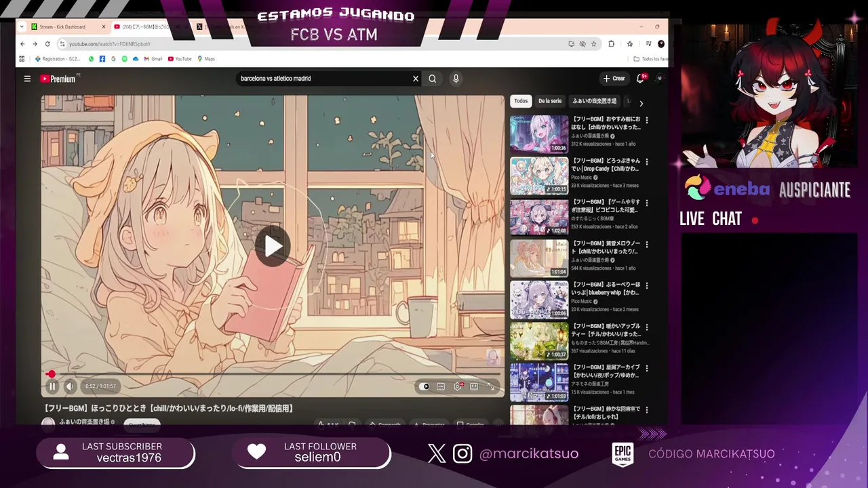Start voice search with the microphone
868x488 pixels.
click(x=456, y=79)
